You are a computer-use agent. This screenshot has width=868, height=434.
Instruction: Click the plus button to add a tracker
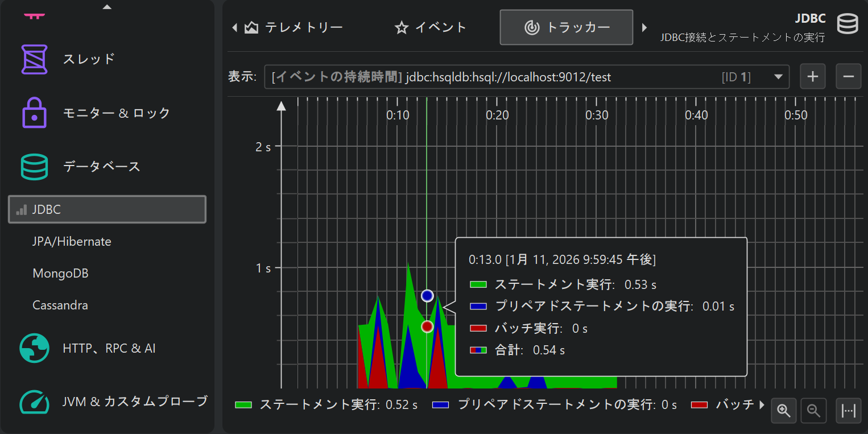tap(813, 77)
